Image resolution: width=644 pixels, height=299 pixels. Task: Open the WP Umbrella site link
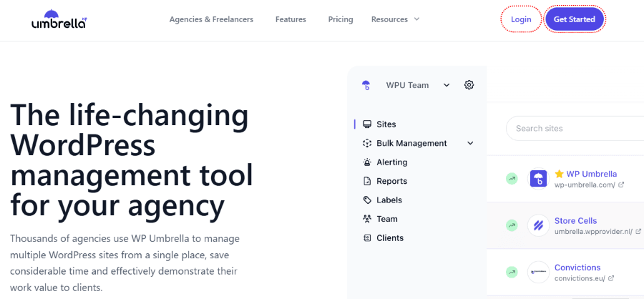[592, 174]
